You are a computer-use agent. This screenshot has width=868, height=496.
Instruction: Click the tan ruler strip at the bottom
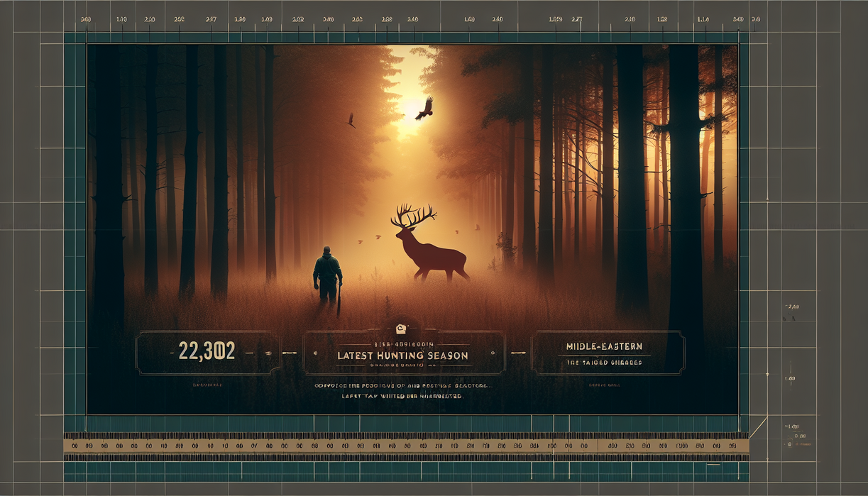tap(405, 446)
